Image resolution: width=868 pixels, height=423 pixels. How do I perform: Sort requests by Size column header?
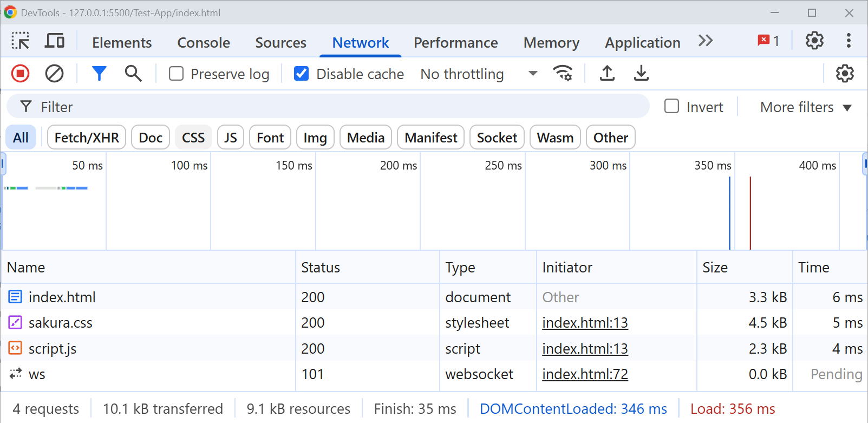pos(745,267)
